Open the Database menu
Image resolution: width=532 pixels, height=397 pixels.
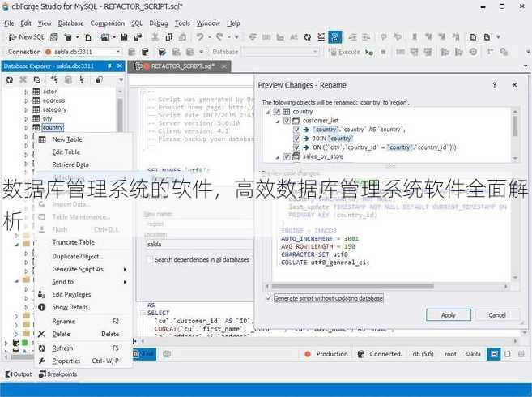point(71,23)
